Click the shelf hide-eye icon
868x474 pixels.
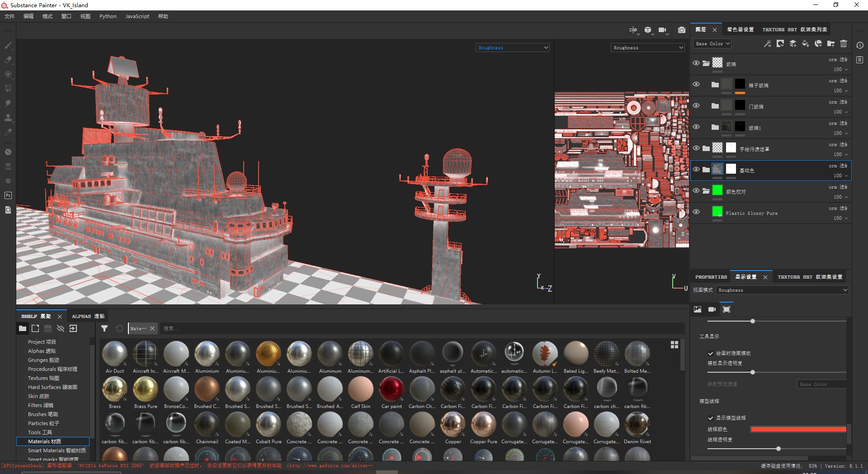coord(61,328)
